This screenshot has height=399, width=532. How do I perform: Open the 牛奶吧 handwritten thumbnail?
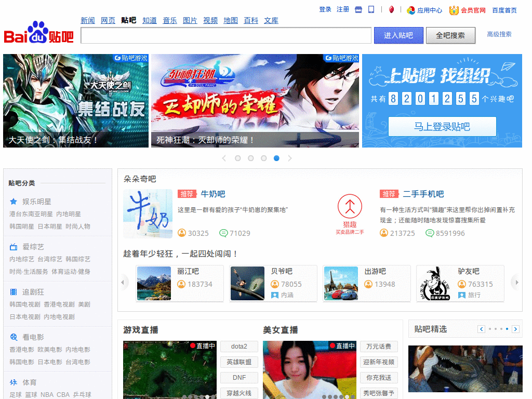click(x=148, y=214)
